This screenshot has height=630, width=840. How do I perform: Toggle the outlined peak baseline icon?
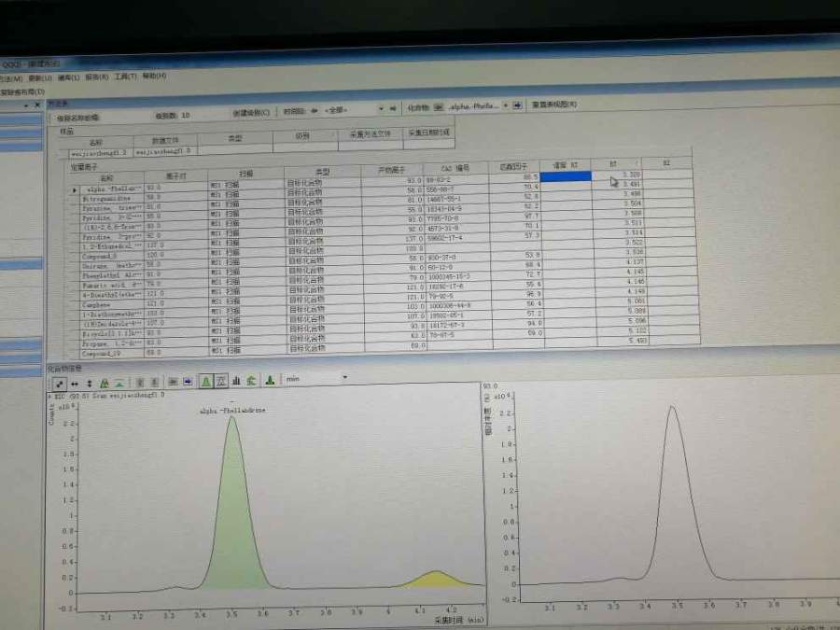(220, 381)
